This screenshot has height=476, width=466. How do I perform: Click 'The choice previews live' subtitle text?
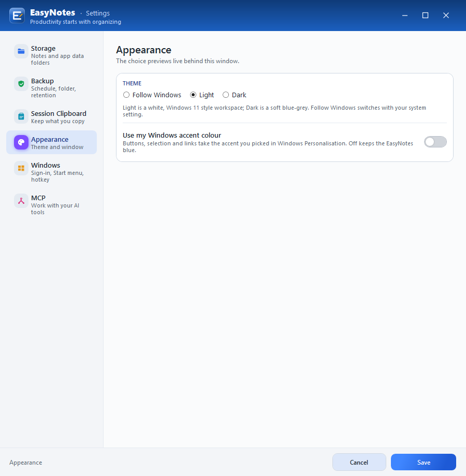[x=178, y=61]
